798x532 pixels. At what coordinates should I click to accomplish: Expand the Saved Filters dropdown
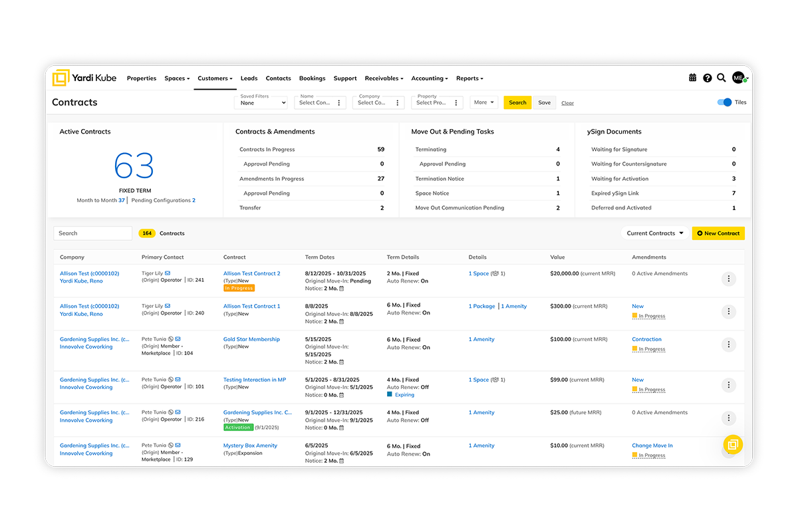(x=263, y=102)
